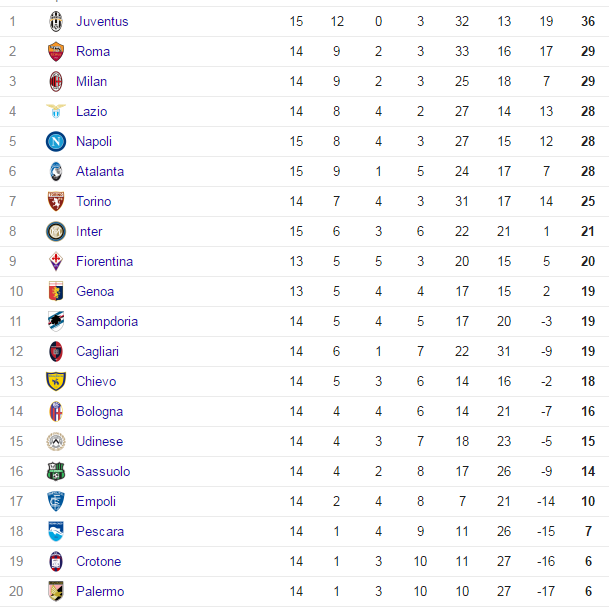Click the Inter club crest icon

(55, 231)
